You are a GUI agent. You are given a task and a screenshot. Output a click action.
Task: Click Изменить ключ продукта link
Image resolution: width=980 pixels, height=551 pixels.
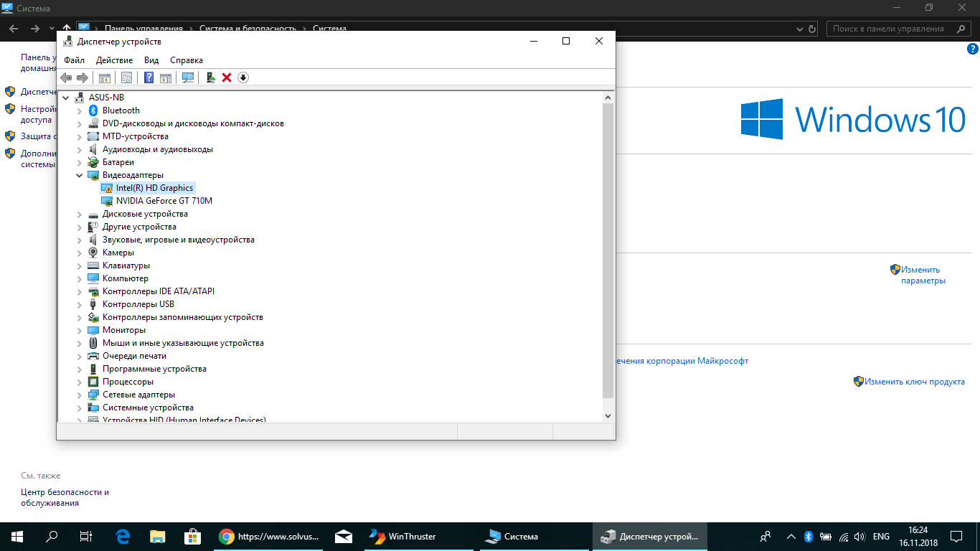click(x=915, y=382)
